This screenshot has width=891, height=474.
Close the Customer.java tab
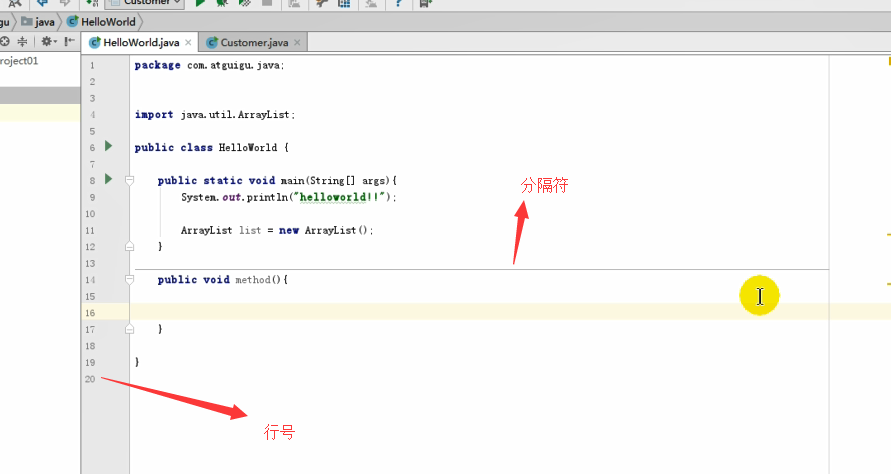pyautogui.click(x=297, y=43)
